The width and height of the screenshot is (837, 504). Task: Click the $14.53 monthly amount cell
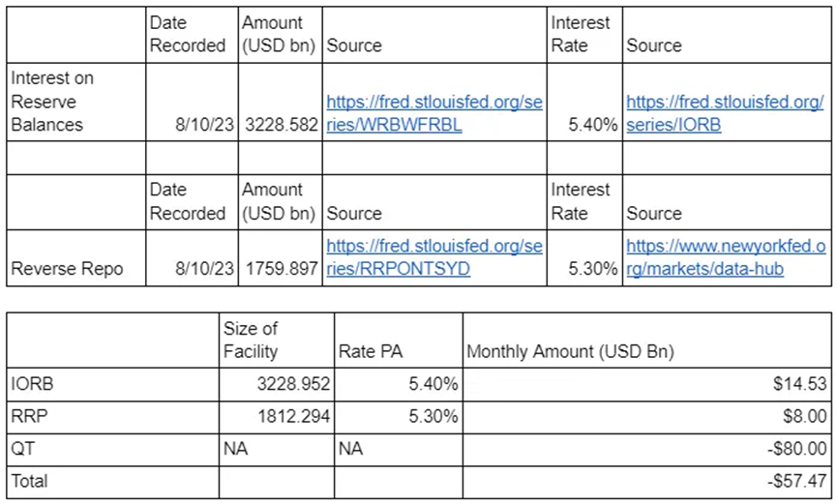click(647, 384)
